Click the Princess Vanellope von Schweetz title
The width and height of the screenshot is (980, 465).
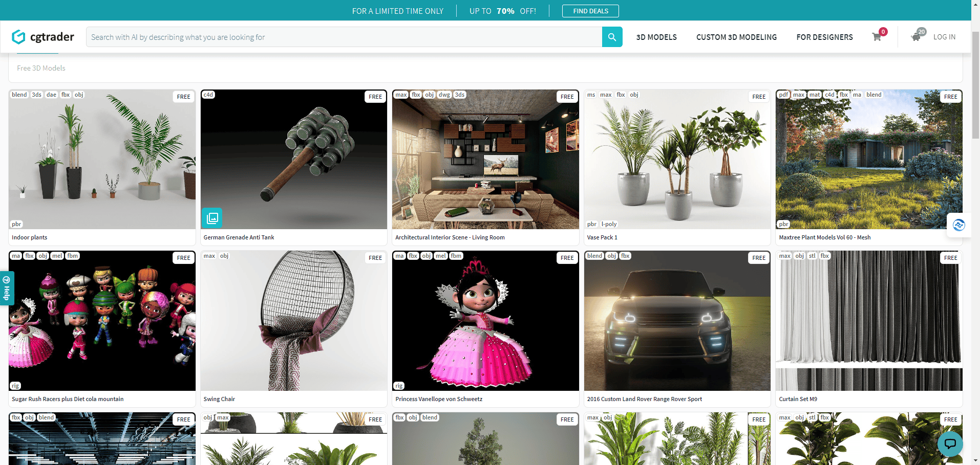[x=439, y=399]
